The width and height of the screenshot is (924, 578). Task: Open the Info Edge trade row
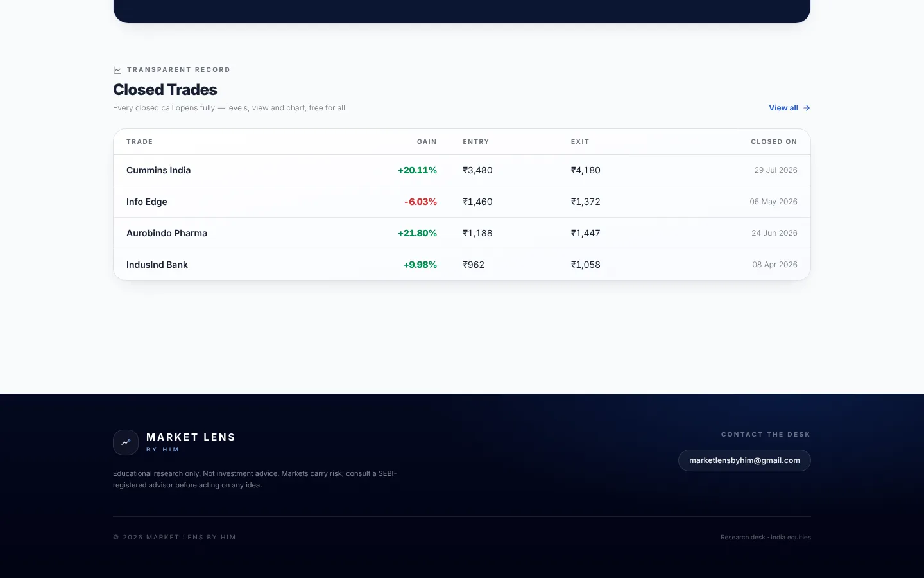(x=462, y=202)
